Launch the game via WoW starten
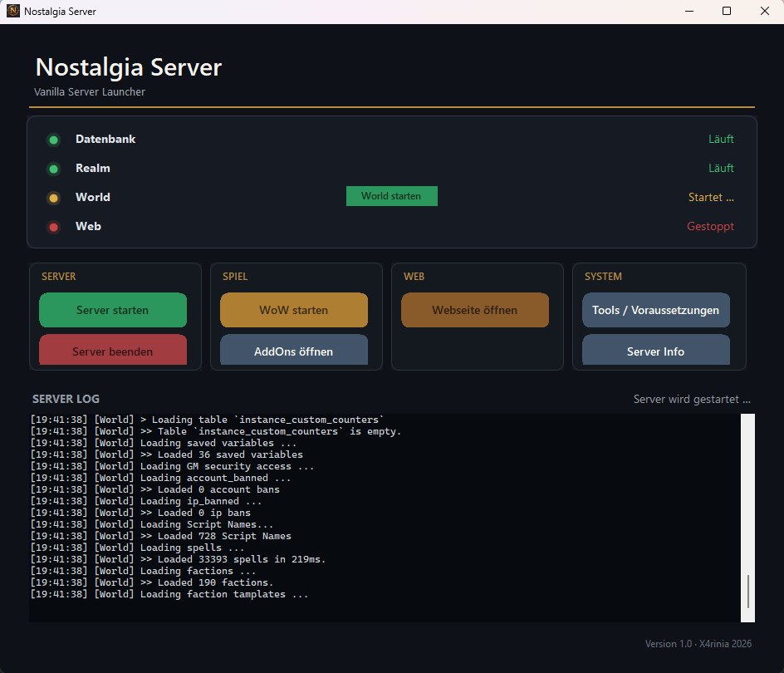Screen dimensions: 784x673 293,310
